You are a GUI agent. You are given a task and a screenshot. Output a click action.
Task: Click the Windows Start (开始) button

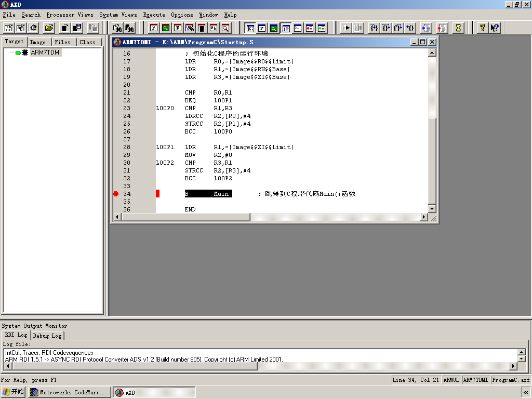tap(14, 392)
